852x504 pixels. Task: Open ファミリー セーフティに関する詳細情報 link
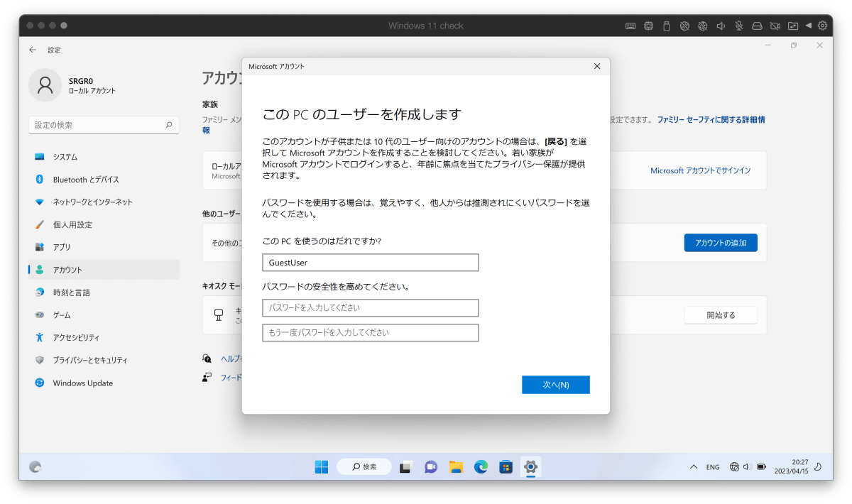(x=711, y=120)
